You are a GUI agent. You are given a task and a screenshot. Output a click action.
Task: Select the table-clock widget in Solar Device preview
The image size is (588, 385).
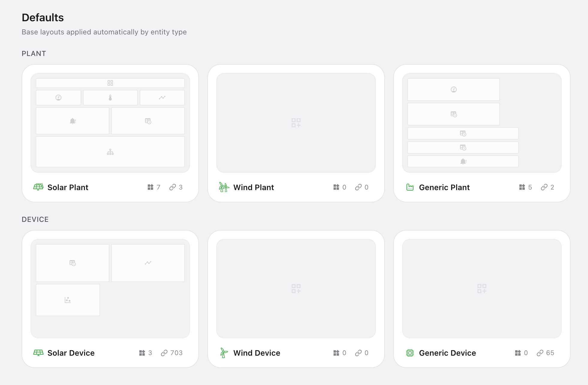[73, 263]
